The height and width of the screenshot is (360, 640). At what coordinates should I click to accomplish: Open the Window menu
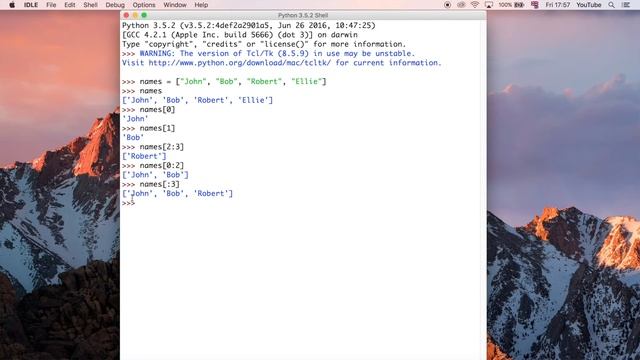pyautogui.click(x=175, y=5)
